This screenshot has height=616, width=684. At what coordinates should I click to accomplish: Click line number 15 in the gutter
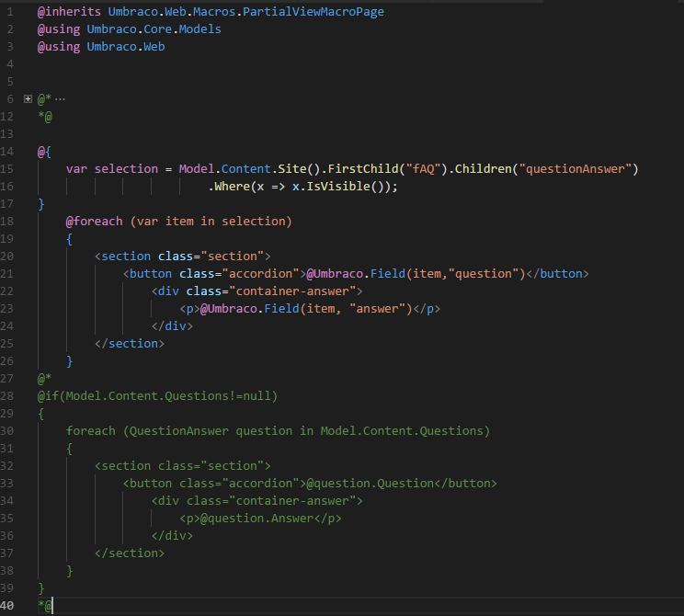7,169
